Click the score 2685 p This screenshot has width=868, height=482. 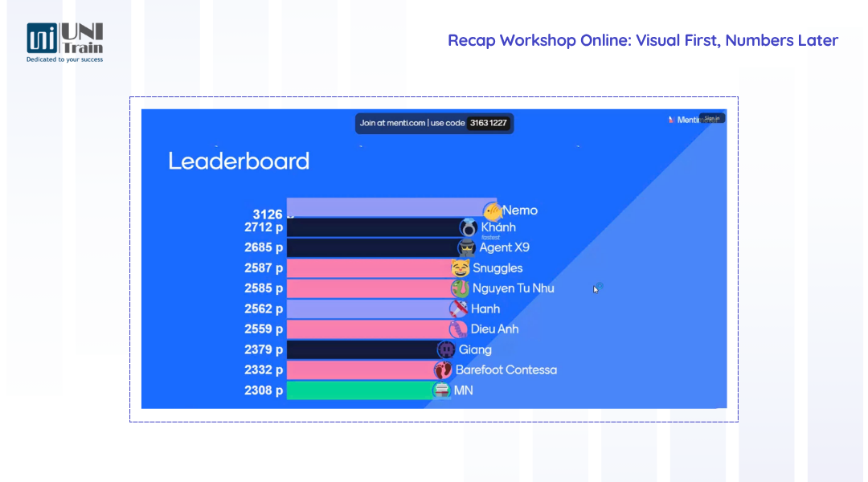point(264,247)
